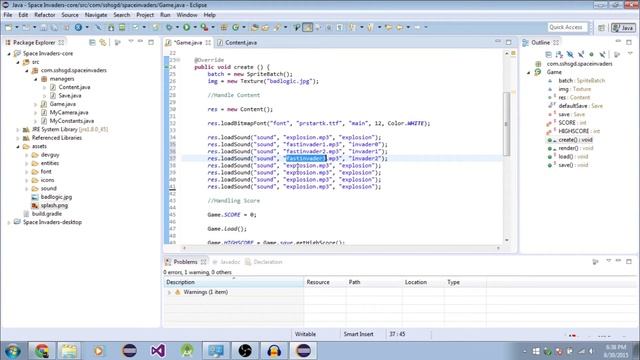Expand the Referenced Libraries node
Screen dimensions: 640x360
pos(18,138)
